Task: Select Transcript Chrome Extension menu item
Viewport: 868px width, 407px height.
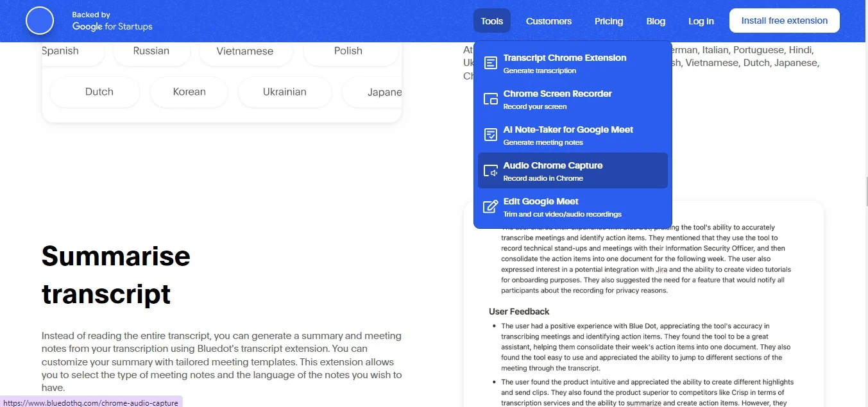Action: pyautogui.click(x=573, y=63)
